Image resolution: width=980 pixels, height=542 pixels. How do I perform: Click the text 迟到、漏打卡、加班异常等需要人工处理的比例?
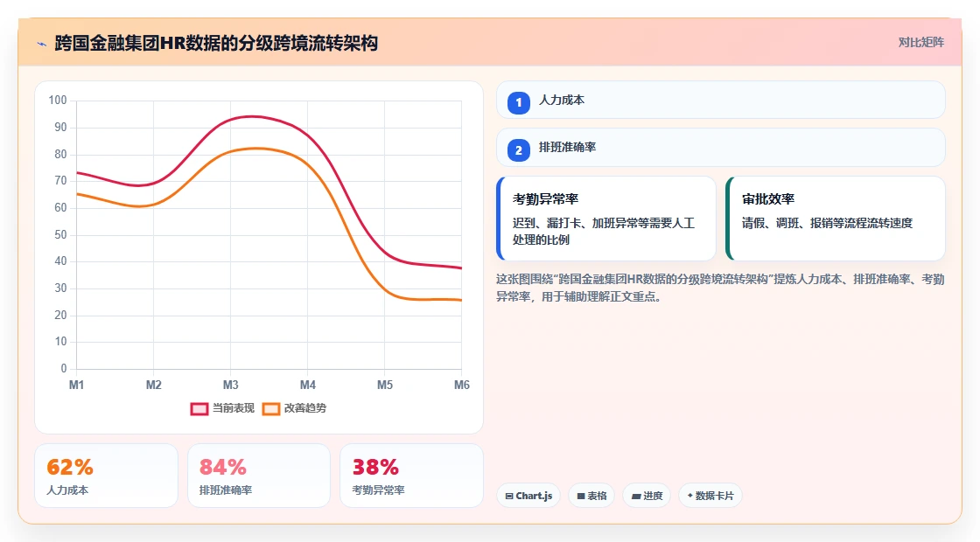click(604, 232)
